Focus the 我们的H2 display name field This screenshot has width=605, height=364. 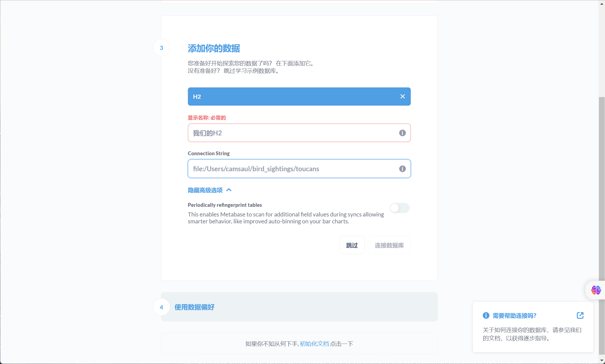click(x=292, y=133)
